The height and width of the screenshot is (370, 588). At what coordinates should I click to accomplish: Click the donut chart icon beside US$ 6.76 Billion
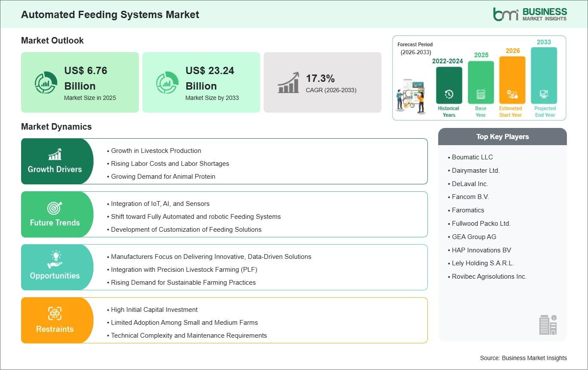click(x=46, y=83)
